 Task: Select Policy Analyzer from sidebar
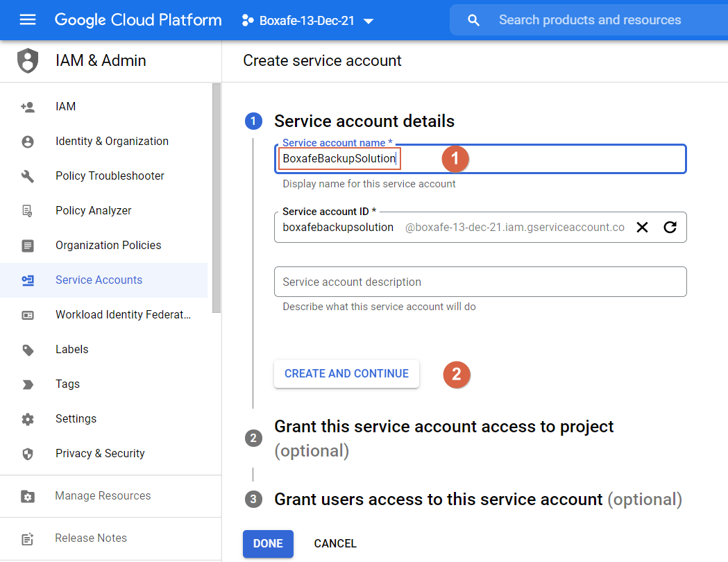[x=93, y=211]
